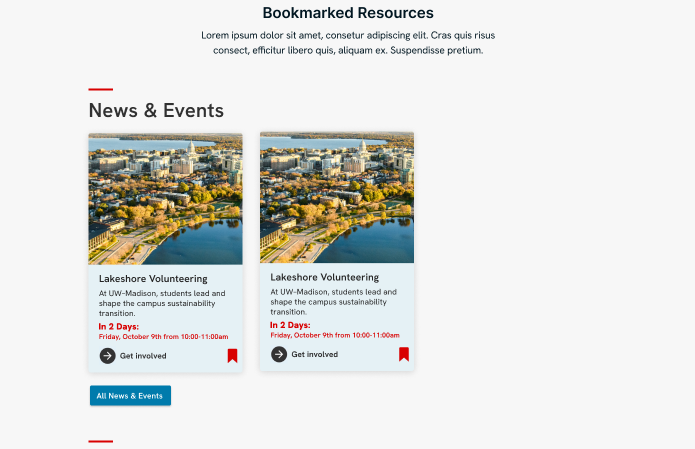Screen dimensions: 695x449
Task: Click the 'At UW-Madison, students lead' description on the right card
Action: click(333, 302)
